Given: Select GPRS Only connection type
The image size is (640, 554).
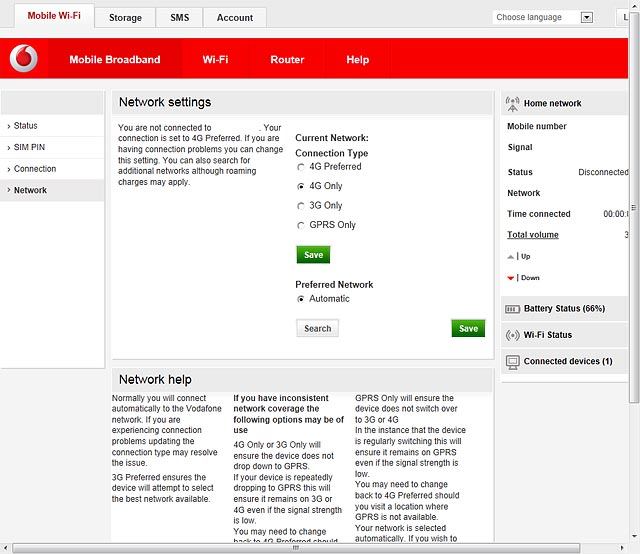Looking at the screenshot, I should (301, 225).
